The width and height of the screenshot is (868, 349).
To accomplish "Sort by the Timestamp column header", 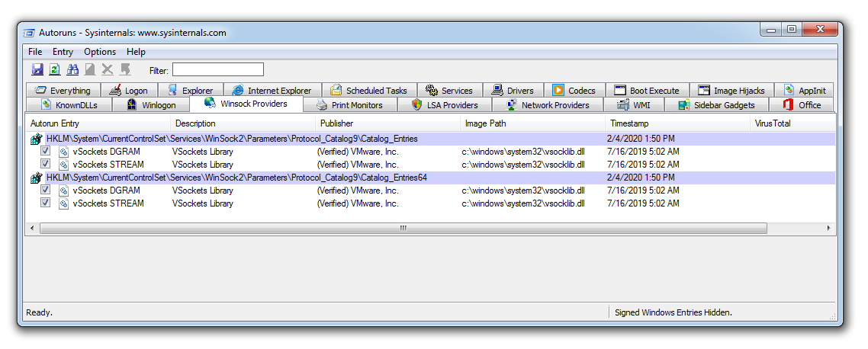I will (x=629, y=123).
